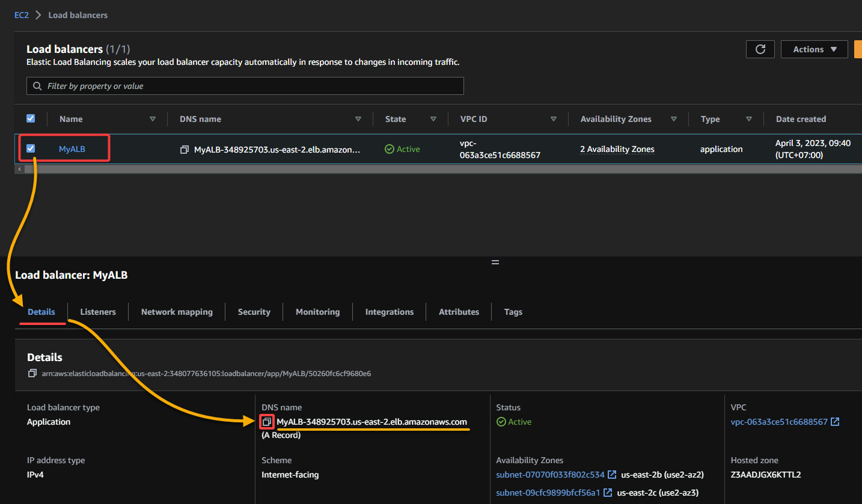Select DNS name MyALB-348925703.us-east-2.elb.amazonaws.com text
Screen dimensions: 862x504
point(371,422)
